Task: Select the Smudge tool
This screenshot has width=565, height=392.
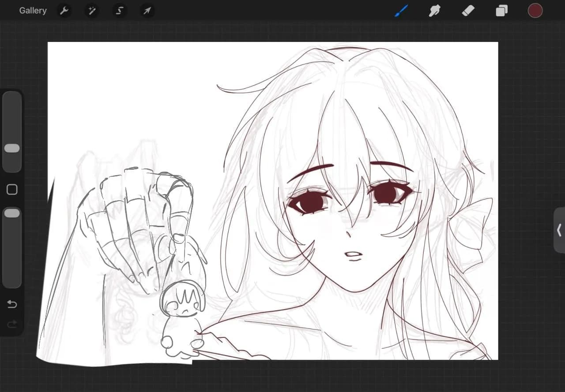Action: [435, 11]
